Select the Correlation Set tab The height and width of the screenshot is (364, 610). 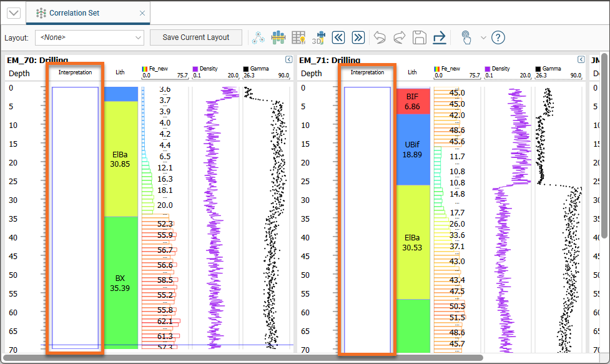[x=74, y=13]
